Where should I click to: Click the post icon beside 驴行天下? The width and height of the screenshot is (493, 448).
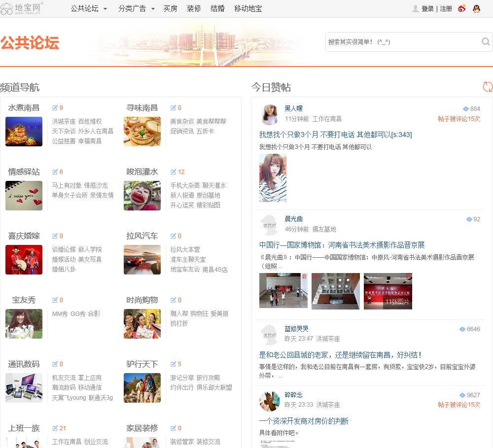coord(173,364)
